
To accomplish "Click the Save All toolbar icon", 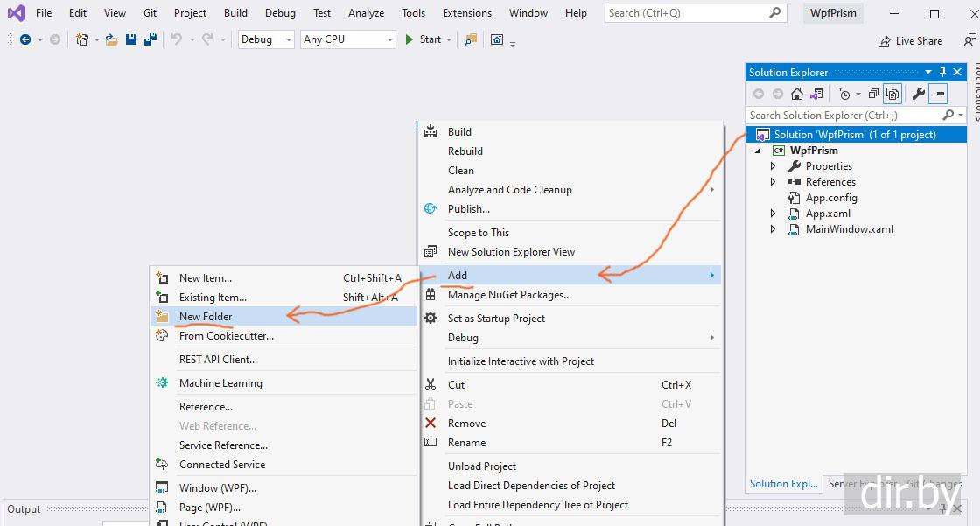I will (x=150, y=39).
